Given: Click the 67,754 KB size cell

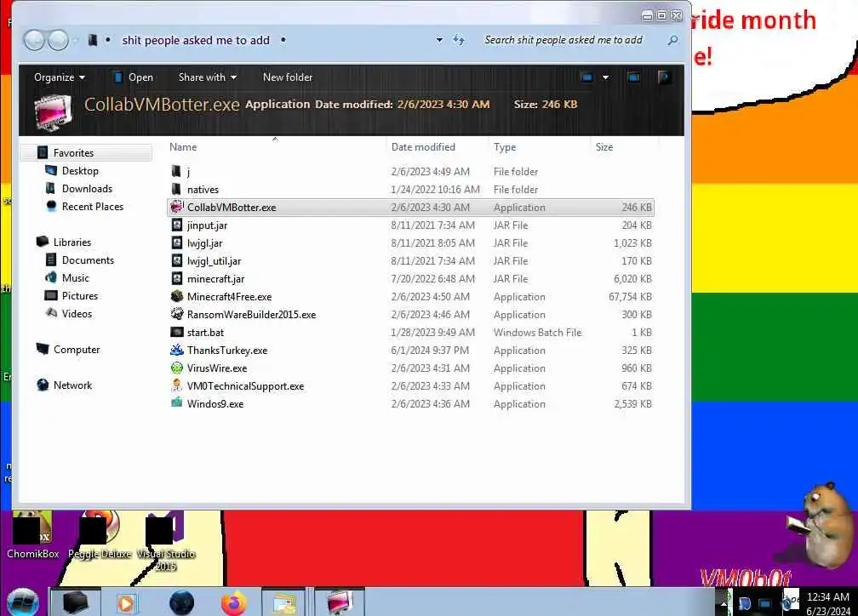Looking at the screenshot, I should coord(630,296).
